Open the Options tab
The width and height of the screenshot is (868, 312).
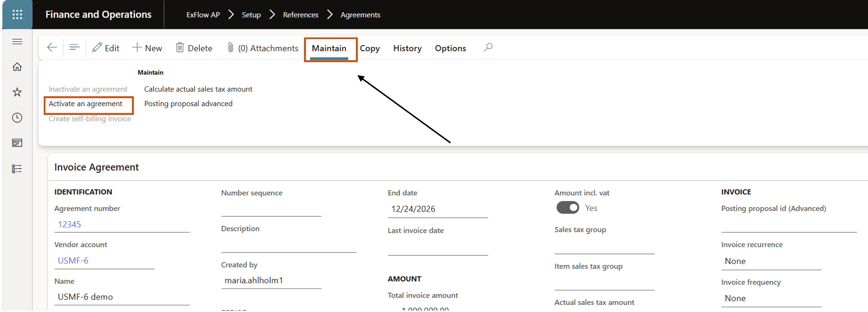[450, 48]
